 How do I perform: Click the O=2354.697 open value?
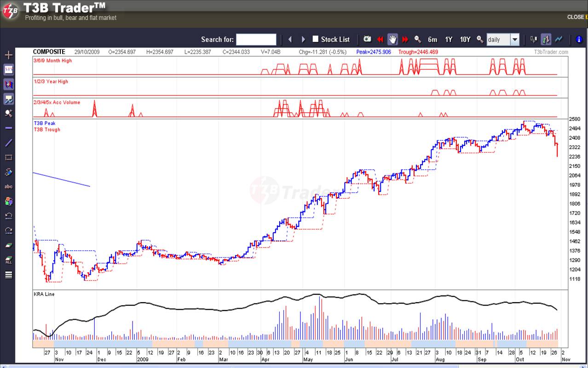(x=122, y=52)
